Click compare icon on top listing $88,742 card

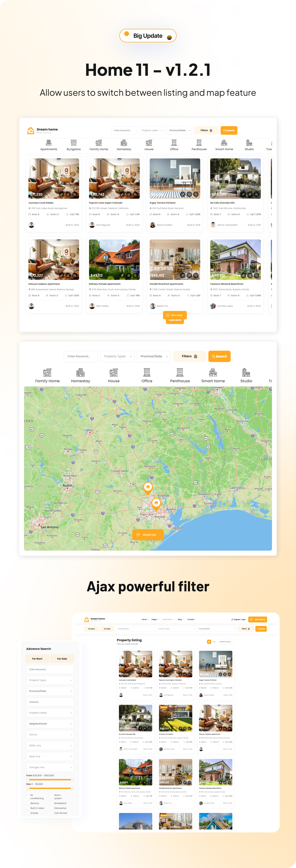pyautogui.click(x=122, y=194)
